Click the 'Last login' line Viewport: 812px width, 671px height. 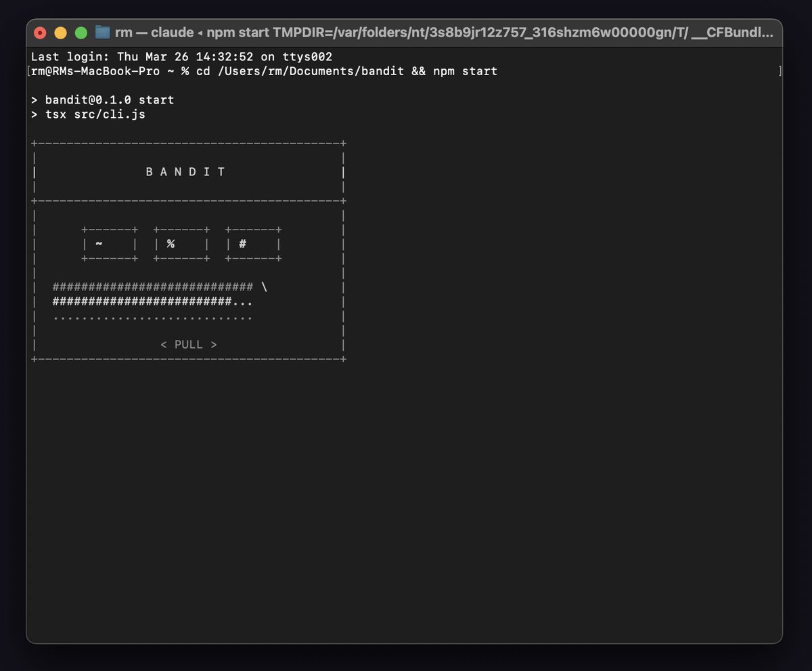(181, 57)
